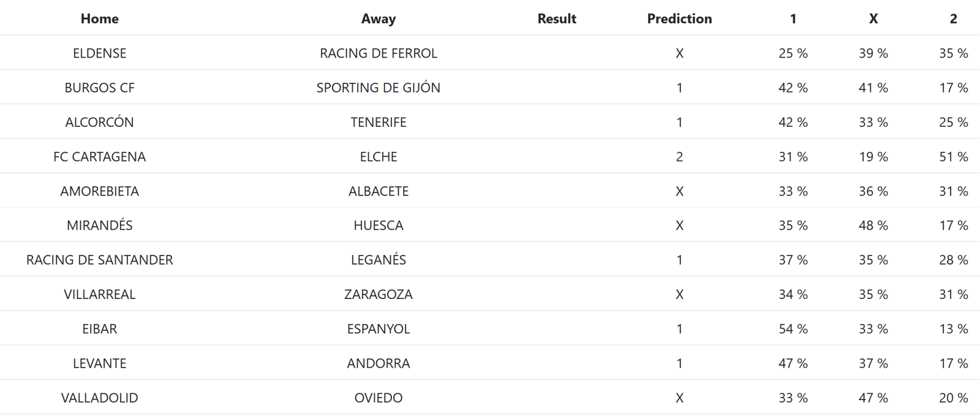Click the TENERIFE away team cell
The height and width of the screenshot is (416, 980).
(378, 122)
